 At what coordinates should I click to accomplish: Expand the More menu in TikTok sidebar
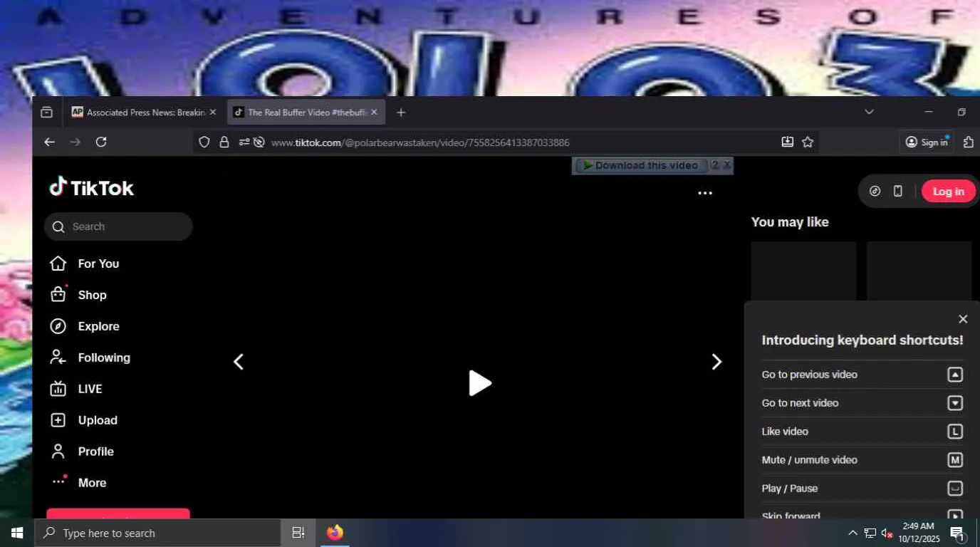[x=78, y=483]
